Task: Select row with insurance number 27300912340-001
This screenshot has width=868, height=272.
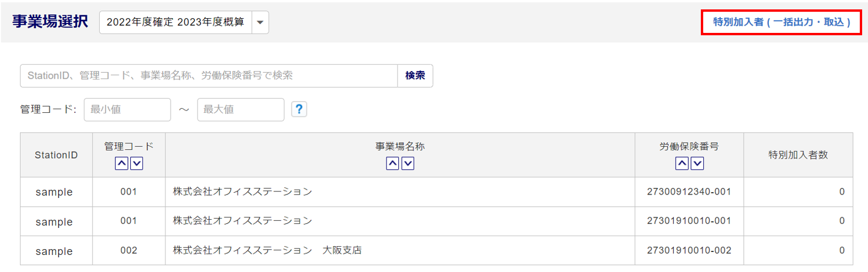Action: [689, 192]
